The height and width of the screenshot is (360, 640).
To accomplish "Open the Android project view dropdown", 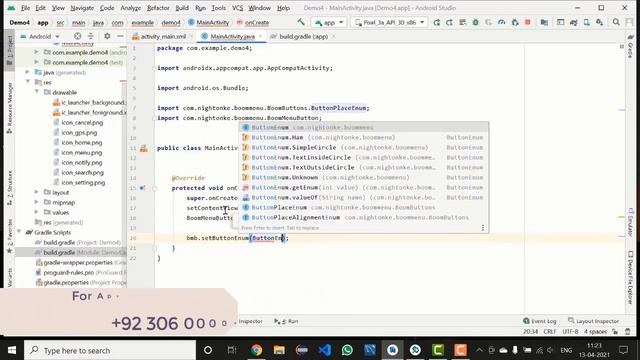I will 40,36.
